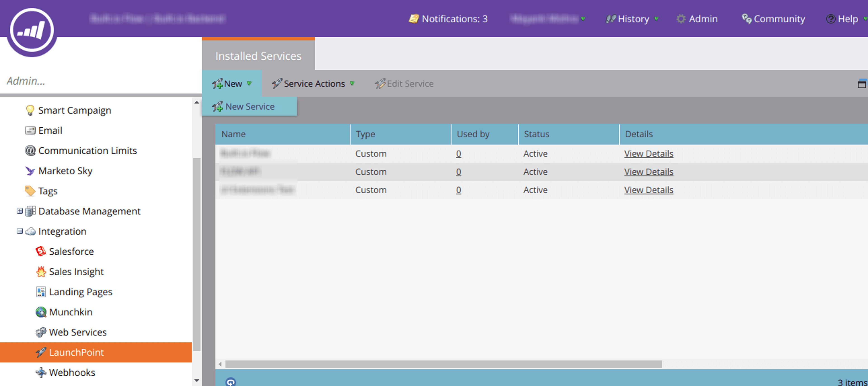Open Web Services in the tree
The width and height of the screenshot is (868, 386).
point(78,332)
